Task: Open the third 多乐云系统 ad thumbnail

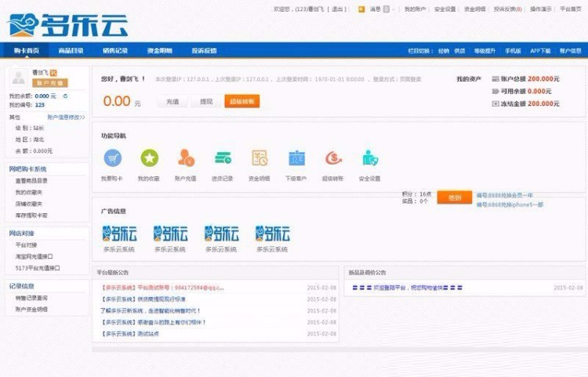Action: [x=221, y=234]
